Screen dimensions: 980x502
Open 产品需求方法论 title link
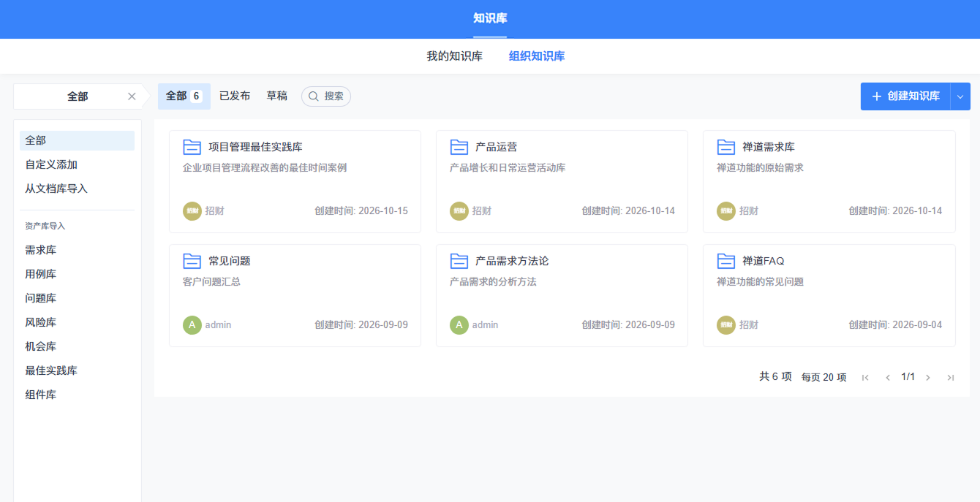[x=512, y=261]
